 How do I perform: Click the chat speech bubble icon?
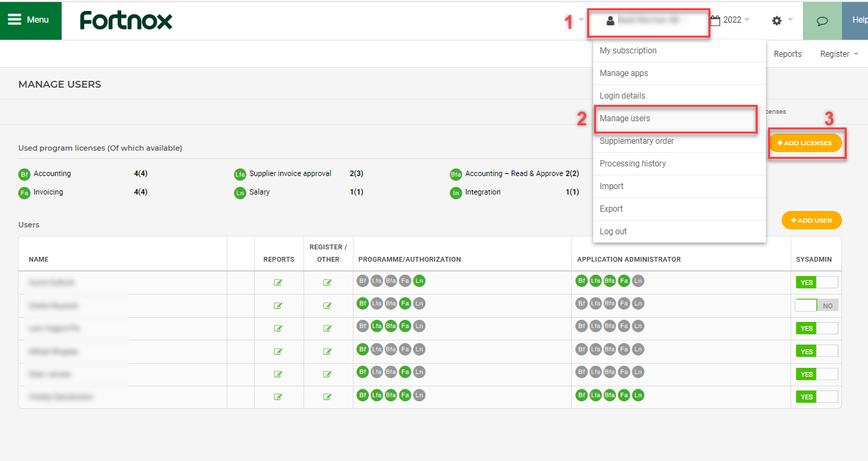821,21
